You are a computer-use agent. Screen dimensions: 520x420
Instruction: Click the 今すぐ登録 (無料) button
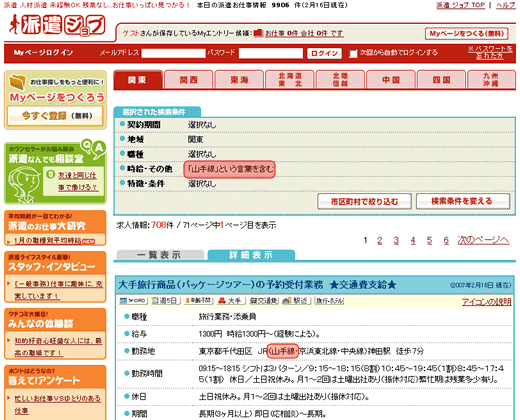pyautogui.click(x=55, y=116)
